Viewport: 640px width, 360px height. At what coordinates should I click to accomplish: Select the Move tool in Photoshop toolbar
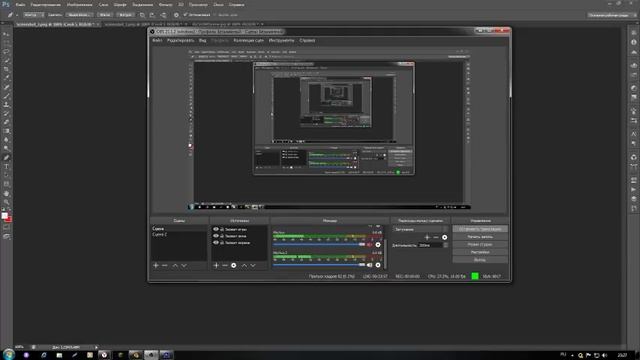coord(6,34)
